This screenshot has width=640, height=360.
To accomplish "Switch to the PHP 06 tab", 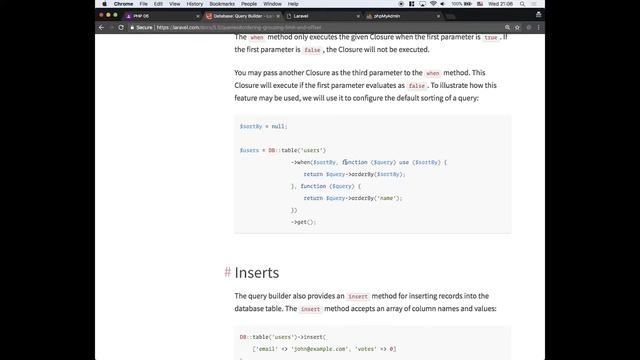I will click(161, 16).
